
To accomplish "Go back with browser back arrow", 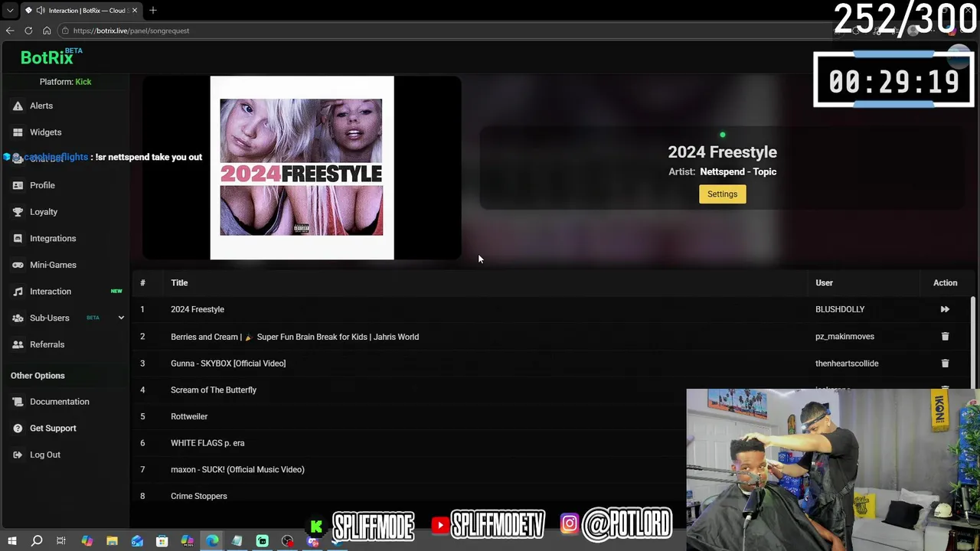I will [x=10, y=31].
